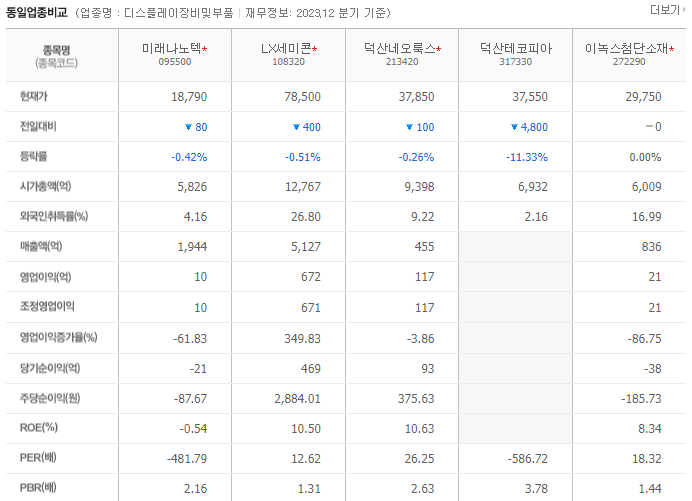Click EPS value -185.73
Viewport: 692px width, 501px height.
[641, 399]
